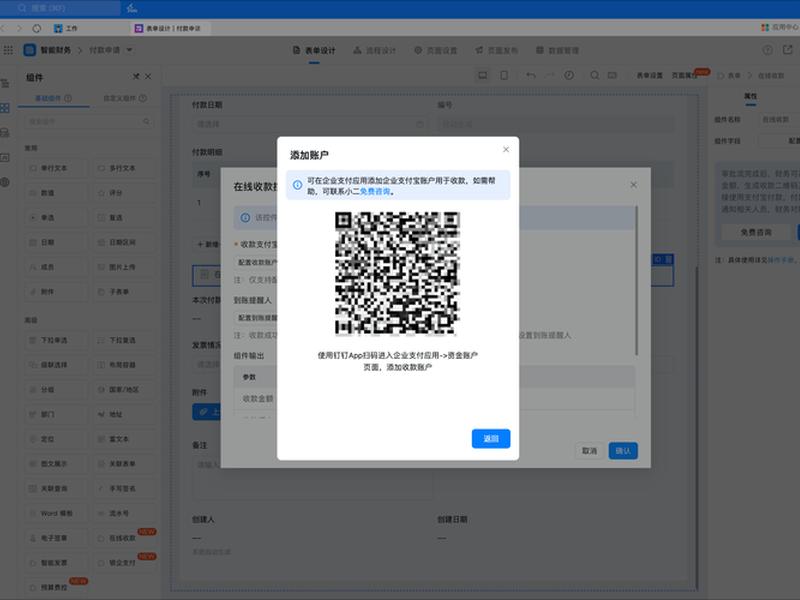Image resolution: width=800 pixels, height=600 pixels.
Task: Open the 免费咨询 link in the blue notice
Action: point(375,191)
